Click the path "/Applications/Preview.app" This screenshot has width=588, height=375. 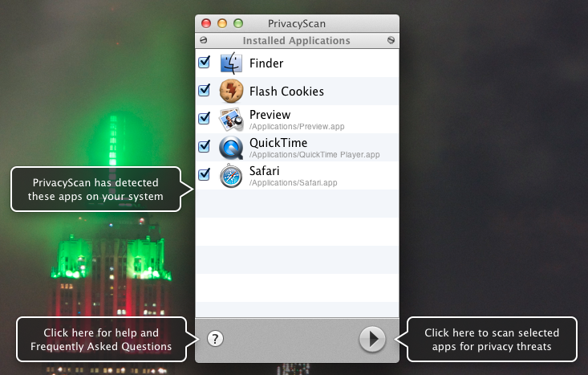coord(297,127)
